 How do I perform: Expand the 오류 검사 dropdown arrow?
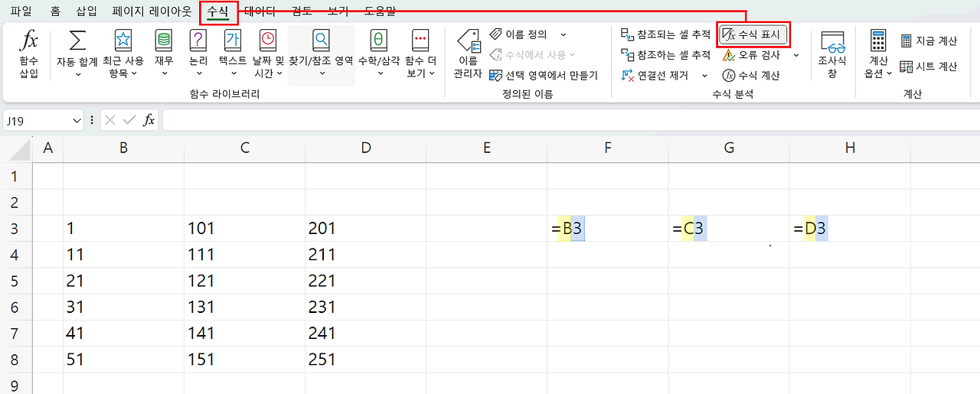tap(795, 55)
